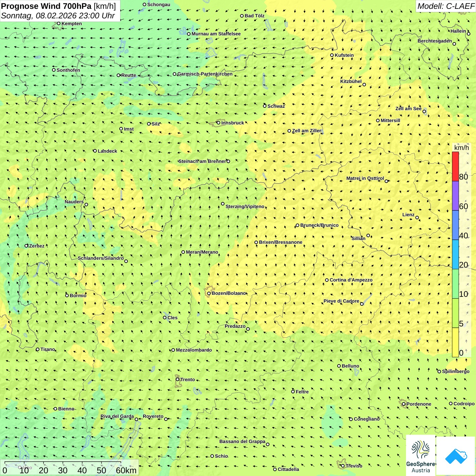Click the 'Berchtesgaden' label
The width and height of the screenshot is (476, 476).
435,41
